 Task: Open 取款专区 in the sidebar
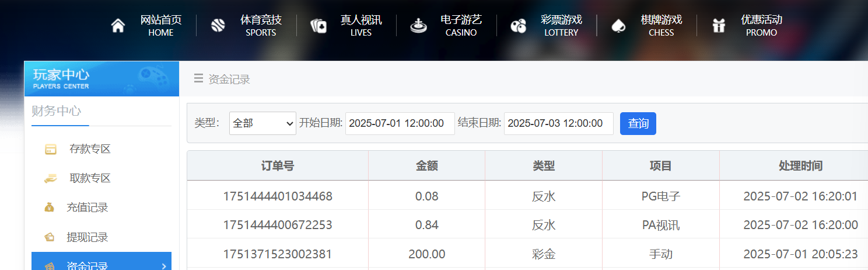pos(89,178)
